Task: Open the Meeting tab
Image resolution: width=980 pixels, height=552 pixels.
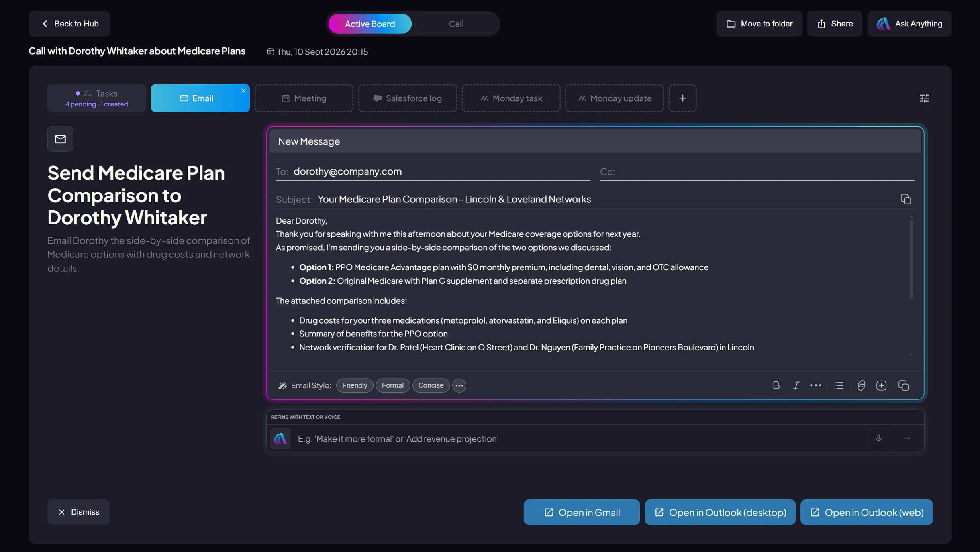Action: pos(304,98)
